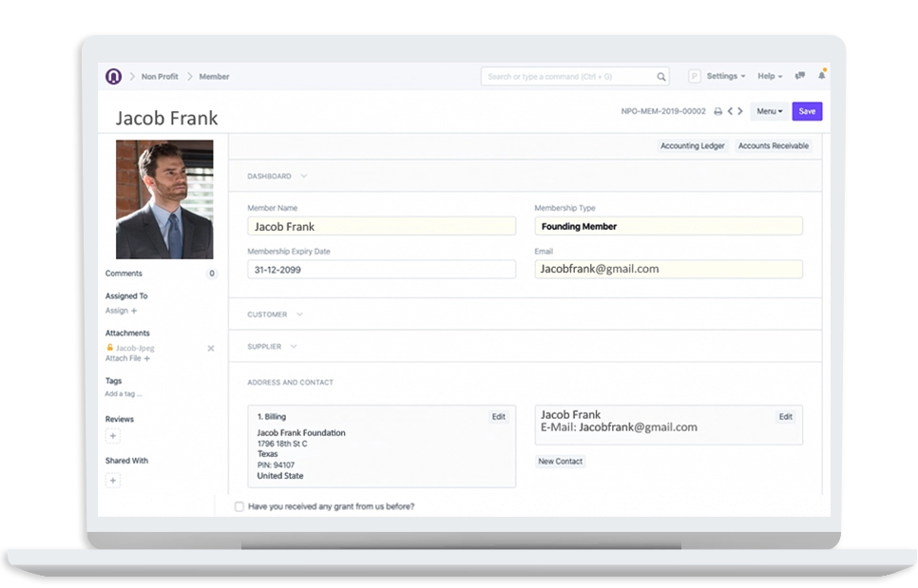Open the Menu dropdown button

pyautogui.click(x=770, y=111)
